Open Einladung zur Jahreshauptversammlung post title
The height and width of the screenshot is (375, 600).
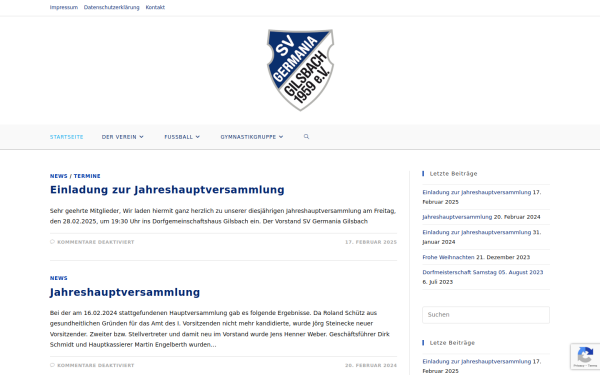coord(167,190)
